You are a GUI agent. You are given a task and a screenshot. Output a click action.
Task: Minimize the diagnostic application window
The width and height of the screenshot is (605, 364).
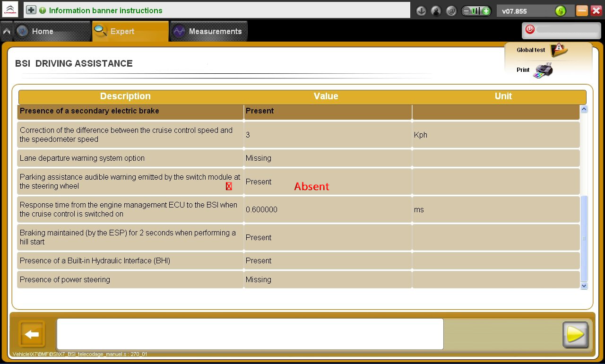(582, 10)
